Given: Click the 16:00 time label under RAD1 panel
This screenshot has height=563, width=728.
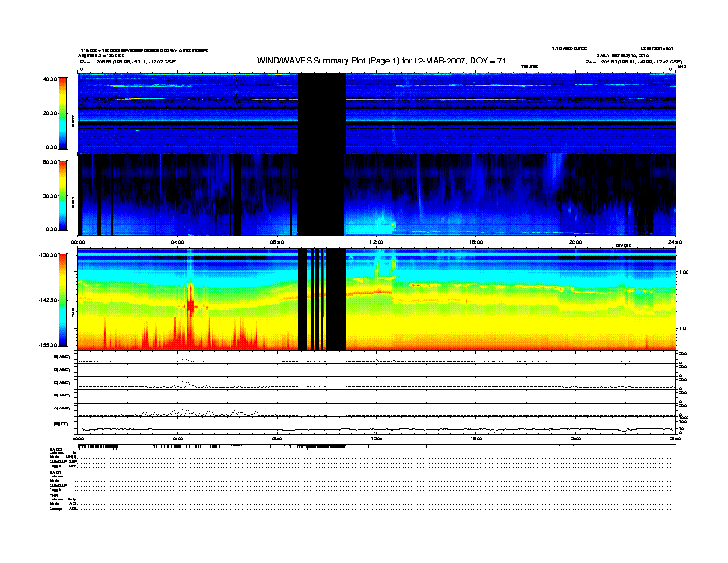Looking at the screenshot, I should click(x=476, y=242).
